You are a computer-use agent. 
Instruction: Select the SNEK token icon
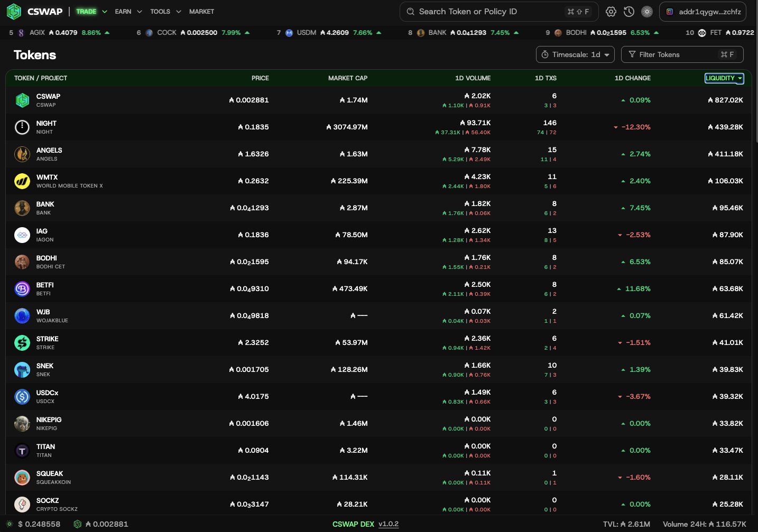pos(22,370)
